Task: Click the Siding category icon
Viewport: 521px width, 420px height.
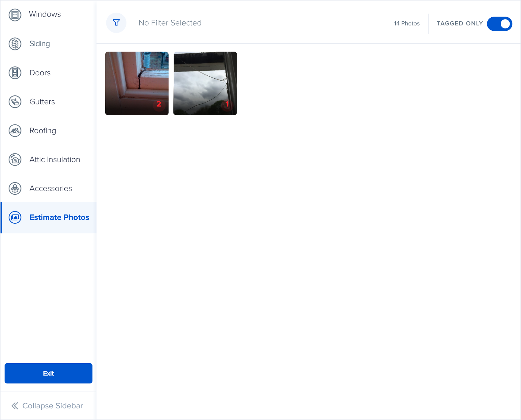Action: pos(15,44)
